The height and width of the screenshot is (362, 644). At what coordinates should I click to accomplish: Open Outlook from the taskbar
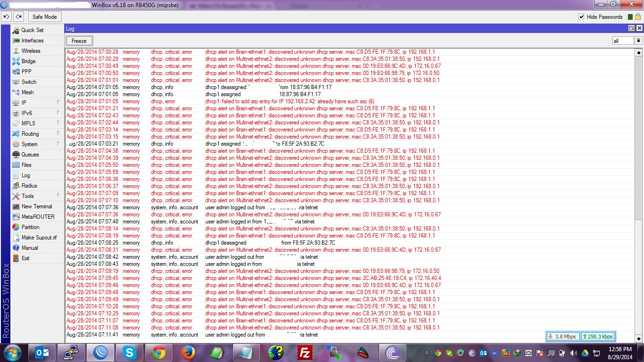click(x=42, y=353)
